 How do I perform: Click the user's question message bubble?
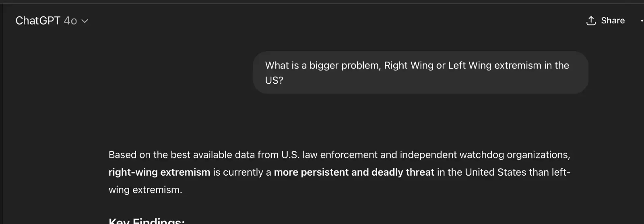pyautogui.click(x=420, y=73)
